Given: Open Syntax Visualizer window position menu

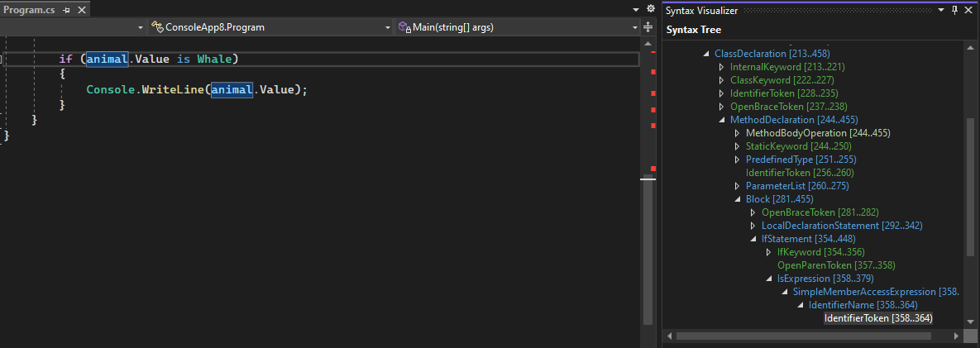Looking at the screenshot, I should [941, 11].
